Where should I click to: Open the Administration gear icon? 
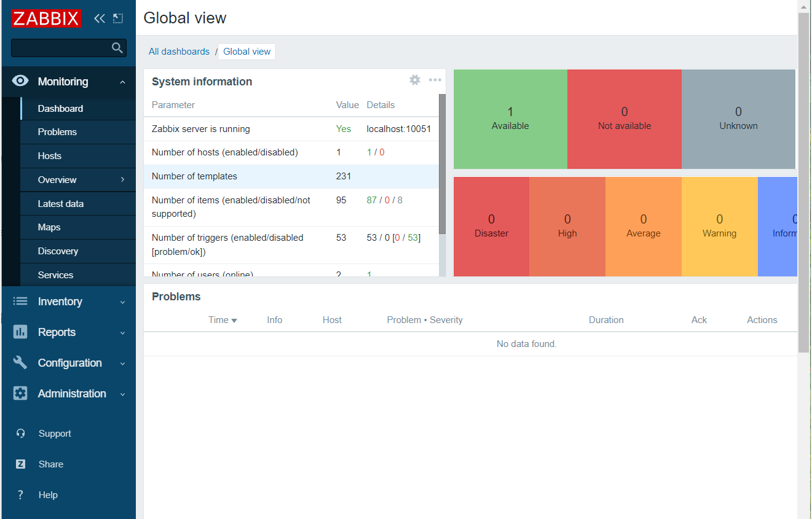[x=20, y=393]
